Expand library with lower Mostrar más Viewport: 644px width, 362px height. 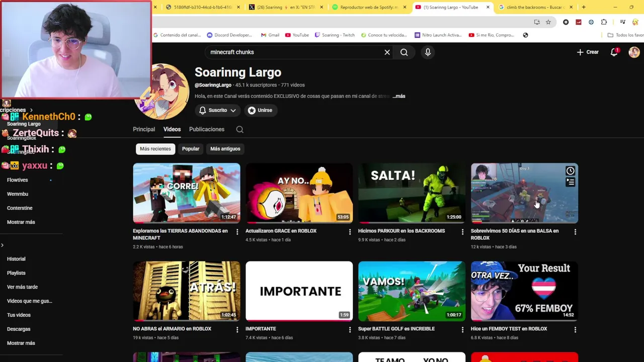coord(21,343)
